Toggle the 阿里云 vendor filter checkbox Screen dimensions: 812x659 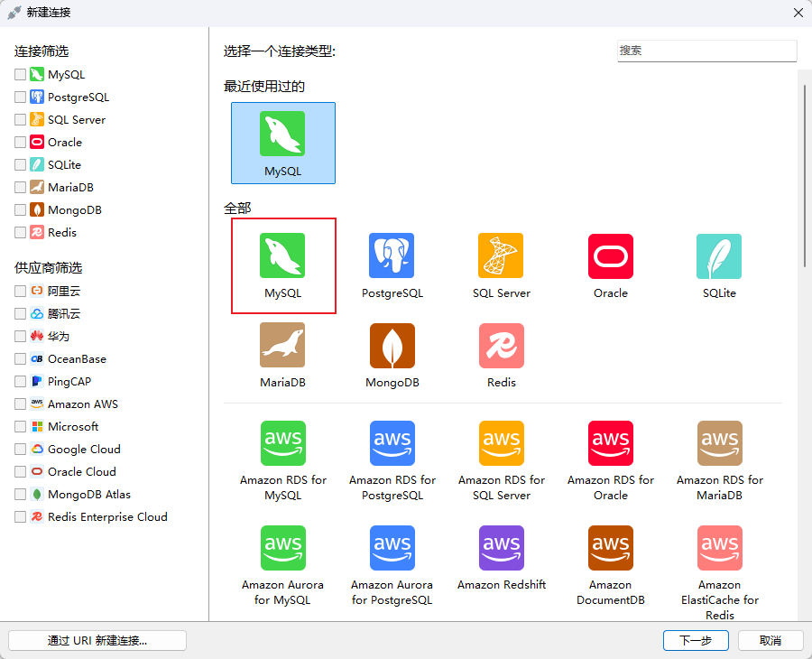pyautogui.click(x=21, y=292)
